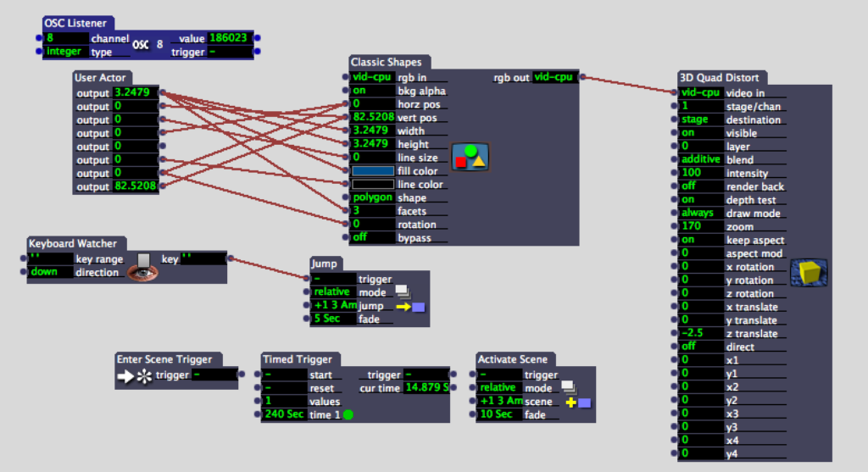This screenshot has width=868, height=472.
Task: Click the green dot in Timed Trigger
Action: tap(348, 415)
